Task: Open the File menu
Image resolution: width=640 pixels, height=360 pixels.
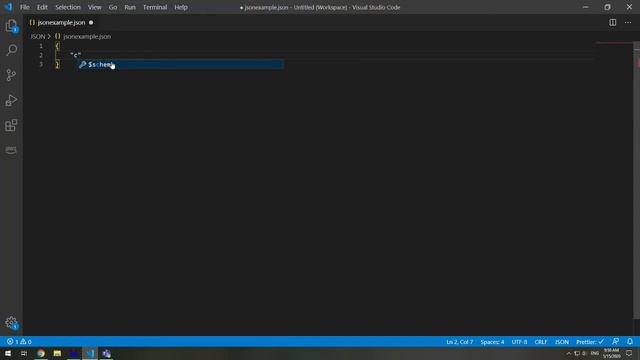Action: point(24,7)
